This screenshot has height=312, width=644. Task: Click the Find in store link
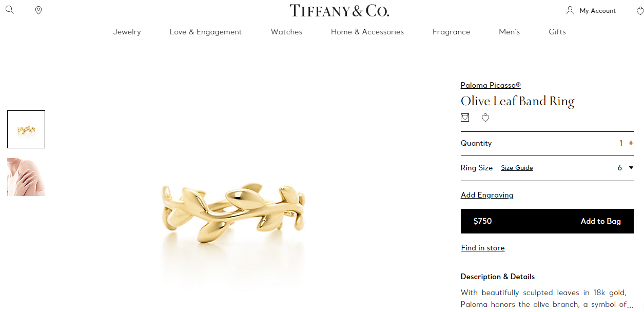[483, 248]
